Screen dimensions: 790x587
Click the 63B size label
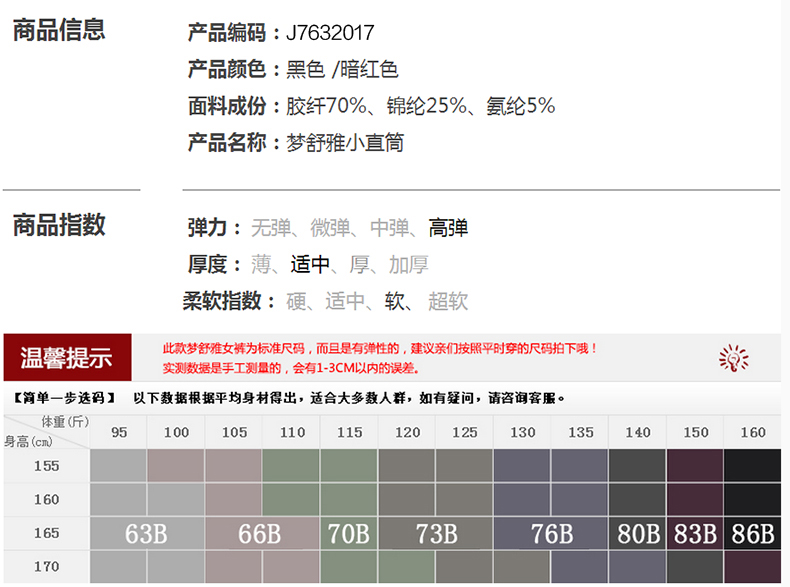(x=146, y=534)
